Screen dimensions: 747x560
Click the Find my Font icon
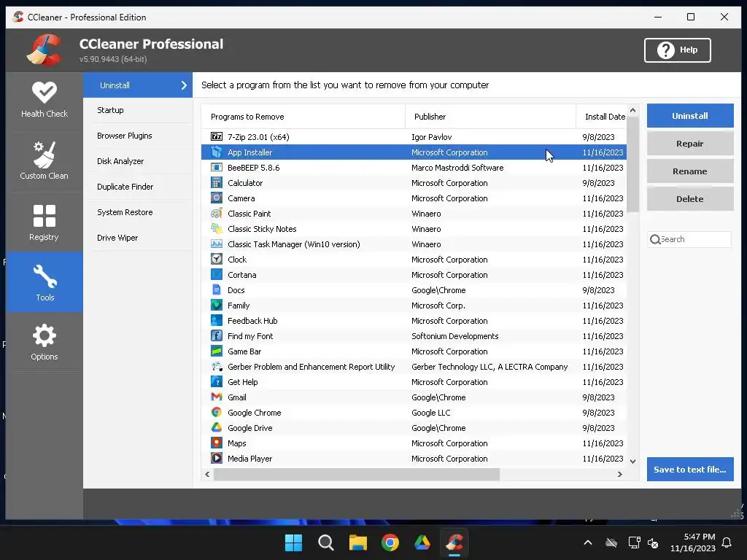tap(216, 335)
